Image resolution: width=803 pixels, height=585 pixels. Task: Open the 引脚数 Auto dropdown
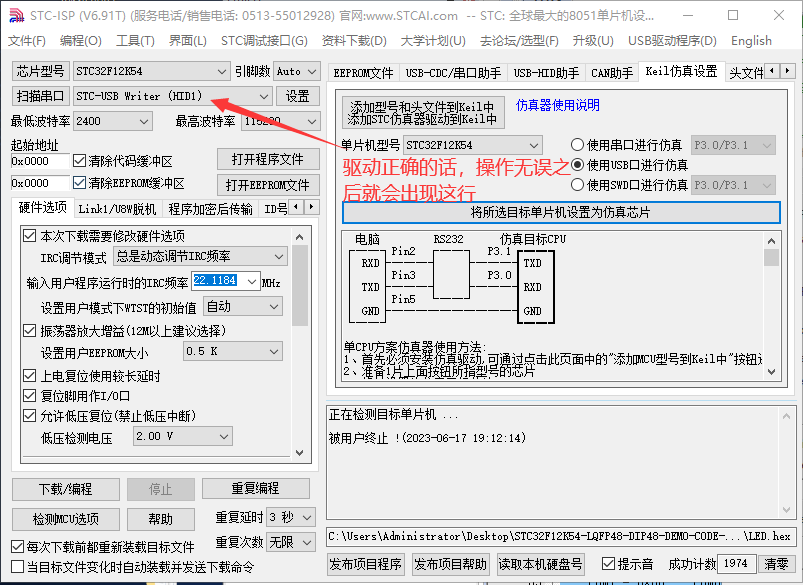pos(297,71)
